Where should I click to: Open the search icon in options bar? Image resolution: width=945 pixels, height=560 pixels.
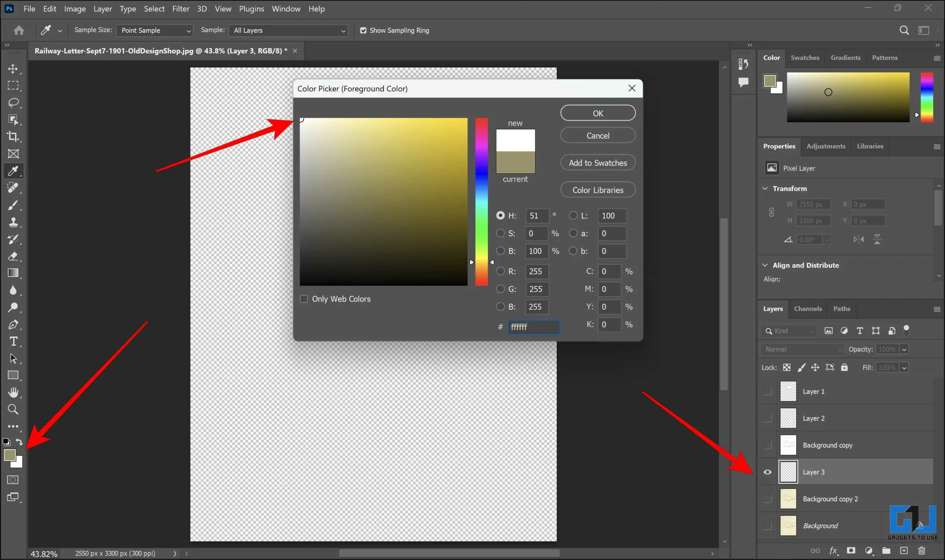pyautogui.click(x=904, y=30)
